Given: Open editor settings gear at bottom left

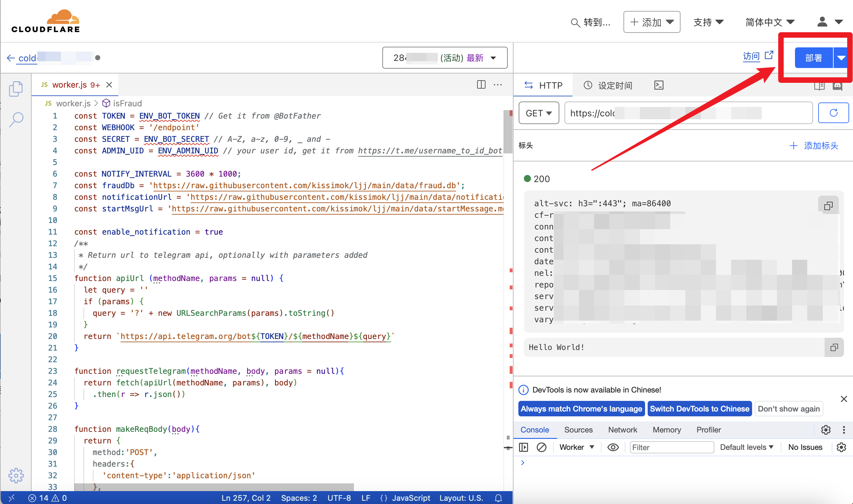Looking at the screenshot, I should point(16,475).
